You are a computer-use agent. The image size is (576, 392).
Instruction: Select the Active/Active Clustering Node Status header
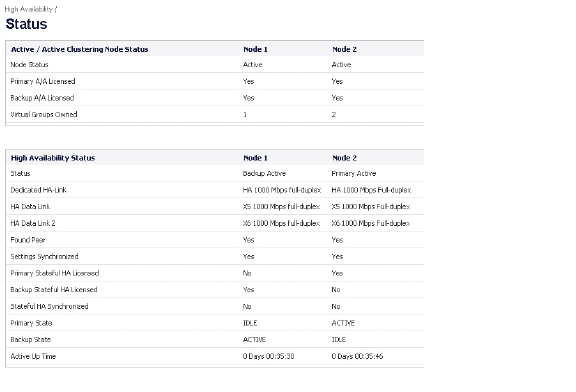point(79,49)
